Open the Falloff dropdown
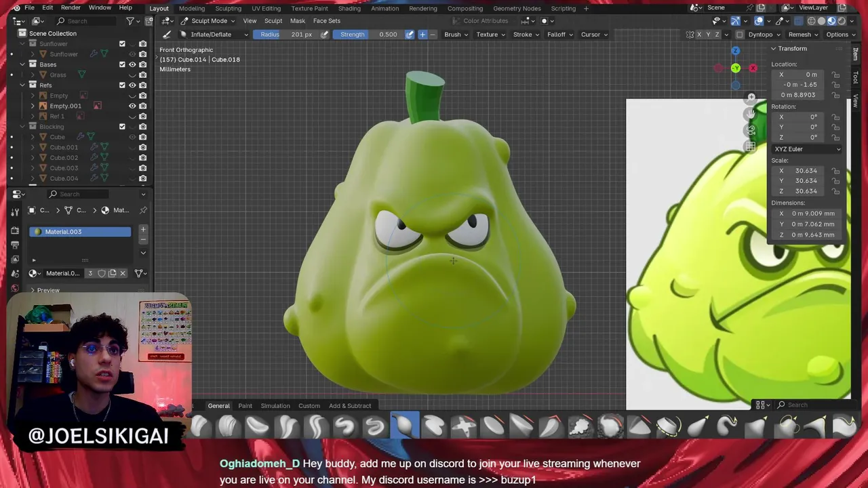The height and width of the screenshot is (488, 868). point(559,35)
